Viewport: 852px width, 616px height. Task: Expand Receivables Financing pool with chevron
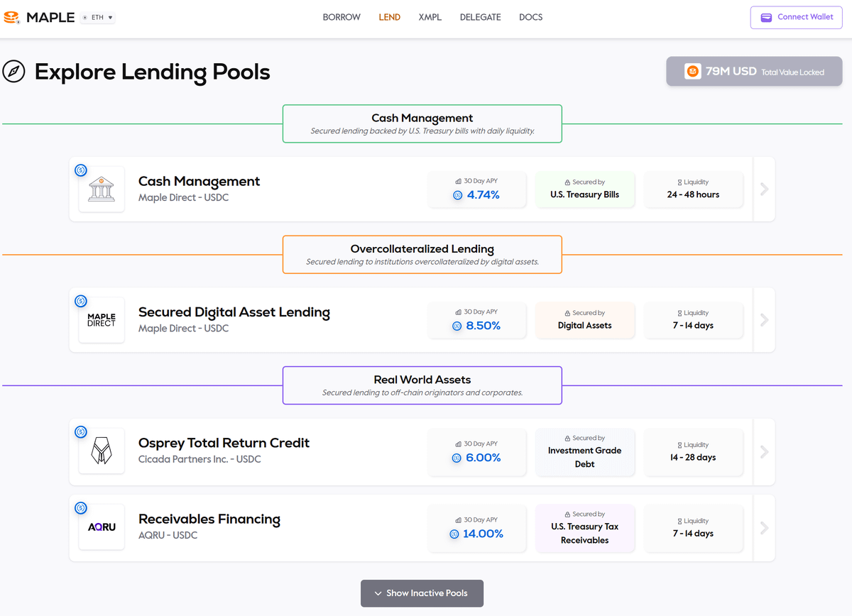pos(764,527)
